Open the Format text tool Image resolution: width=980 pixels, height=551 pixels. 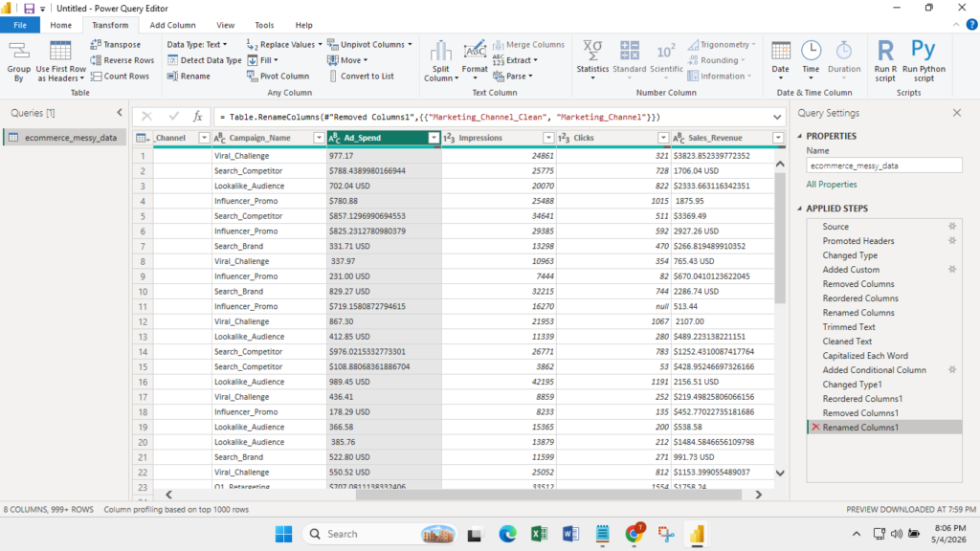(x=475, y=61)
